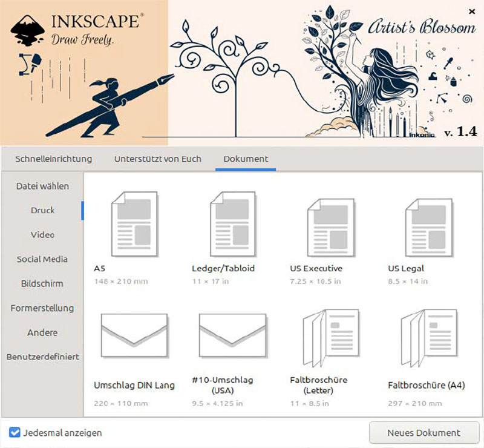Choose the Ledger/Tabloid page template icon

[x=232, y=224]
